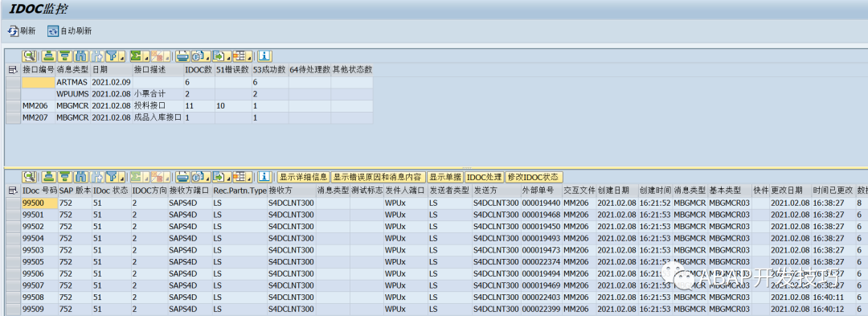This screenshot has height=316, width=868.
Task: Open Total dropdown arrow in upper grid toolbar
Action: pos(147,56)
